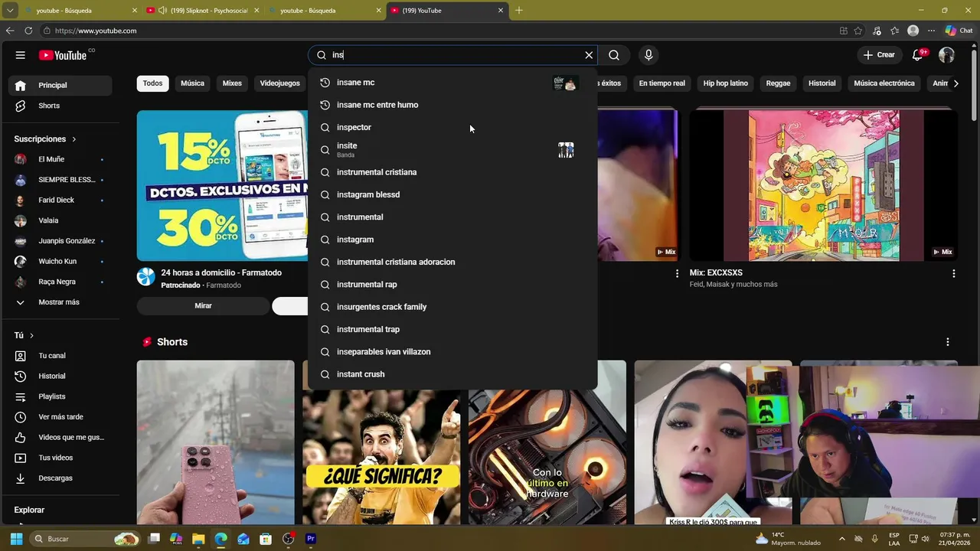Open Historial in the sidebar
The height and width of the screenshot is (551, 980).
click(x=60, y=376)
